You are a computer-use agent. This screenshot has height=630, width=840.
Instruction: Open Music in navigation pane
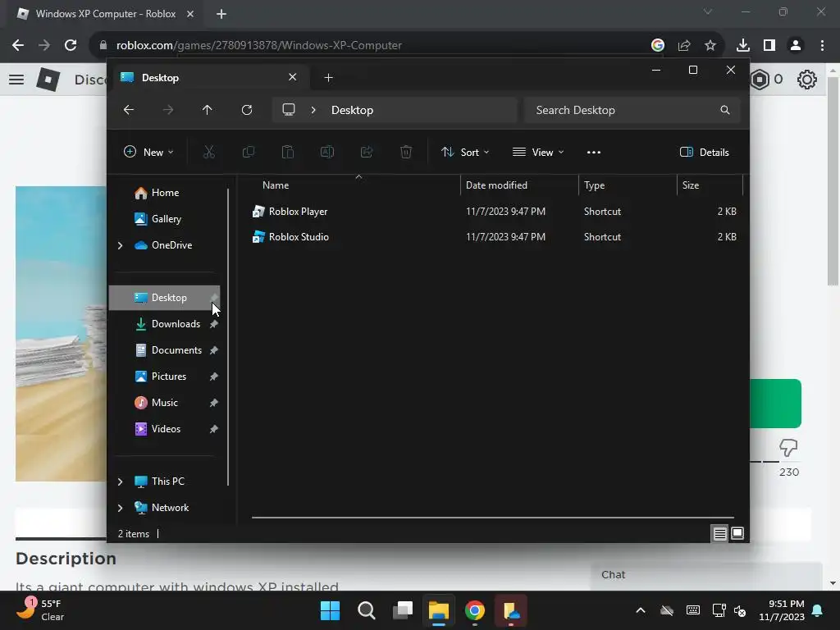(x=164, y=403)
